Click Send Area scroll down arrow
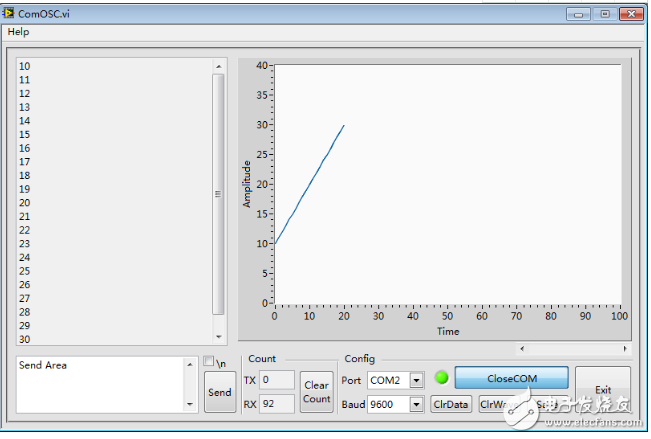Viewport: 651px width, 439px height. coord(190,404)
